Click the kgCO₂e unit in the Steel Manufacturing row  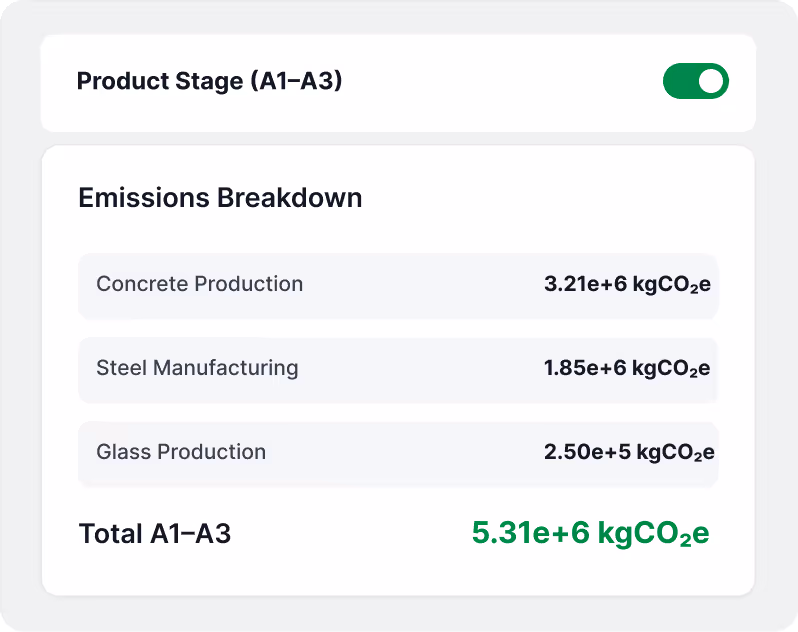[671, 368]
